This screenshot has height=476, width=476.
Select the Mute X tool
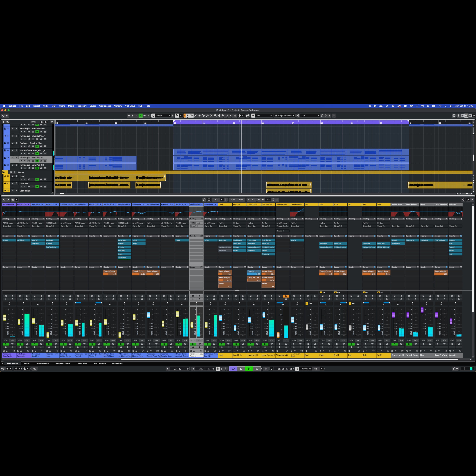(x=211, y=116)
